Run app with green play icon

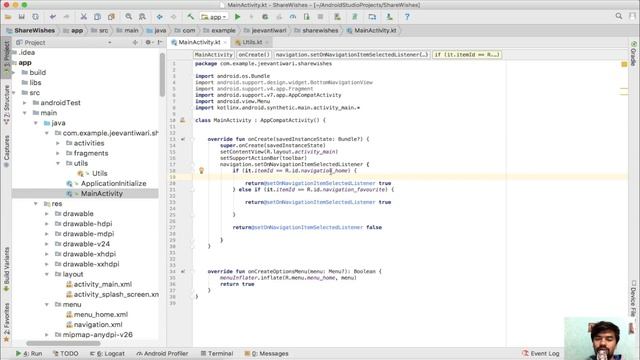pyautogui.click(x=238, y=17)
